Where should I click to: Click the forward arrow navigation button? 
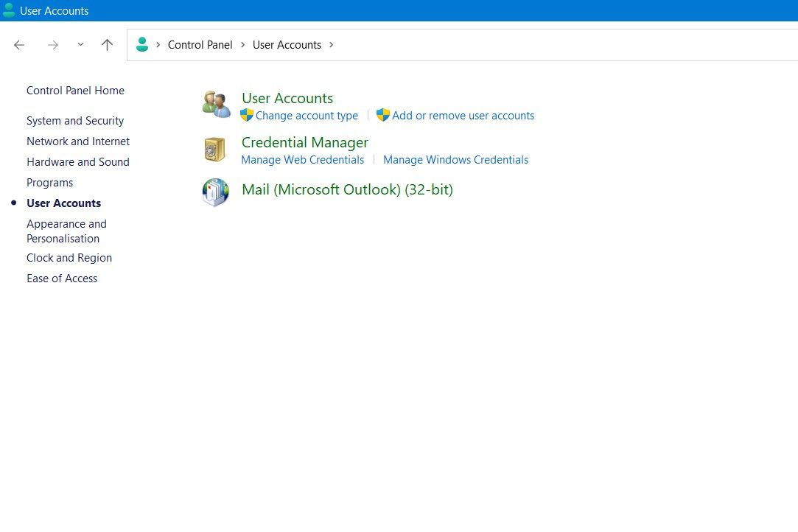(52, 45)
